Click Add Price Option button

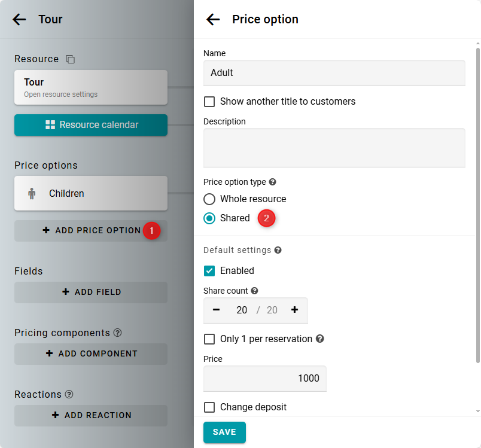pos(91,230)
